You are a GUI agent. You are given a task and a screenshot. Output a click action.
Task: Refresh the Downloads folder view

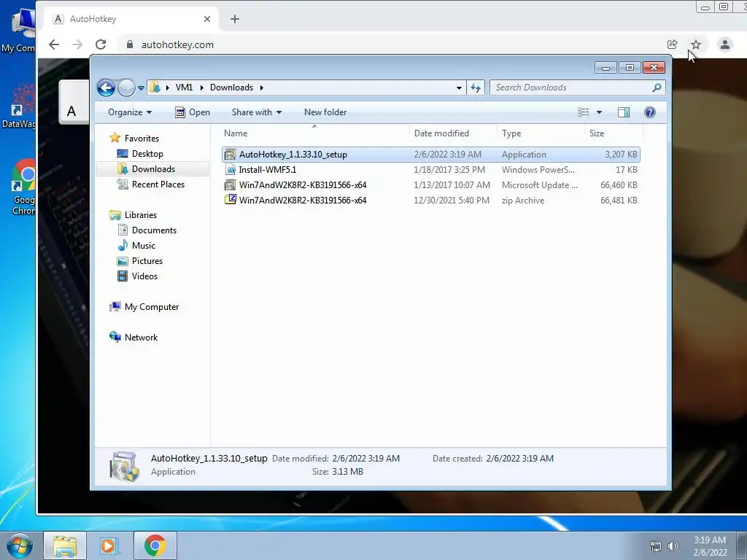pos(476,87)
